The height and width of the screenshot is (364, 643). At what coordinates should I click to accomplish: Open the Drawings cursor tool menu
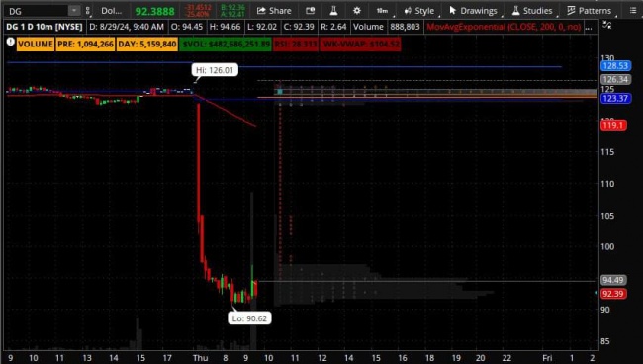click(473, 11)
